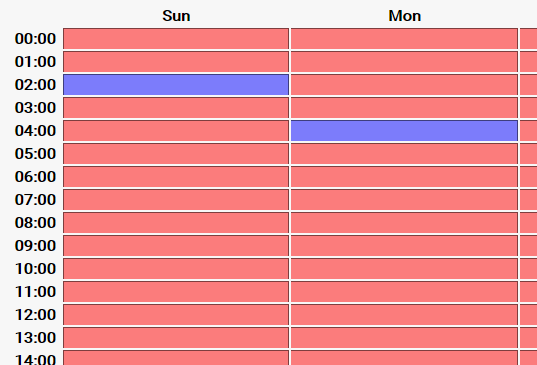Toggle the Sunday 01:00 red cell
This screenshot has height=365, width=537.
[x=176, y=62]
